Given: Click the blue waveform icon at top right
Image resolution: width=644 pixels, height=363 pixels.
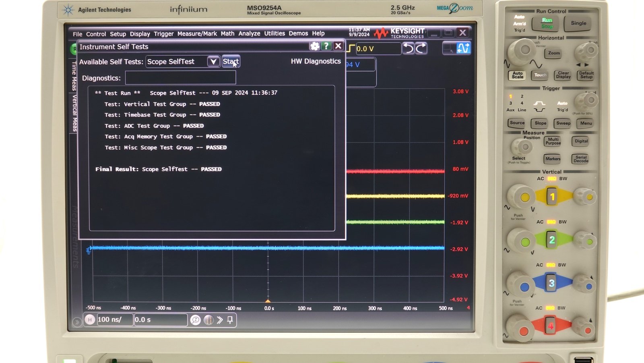Looking at the screenshot, I should point(463,48).
